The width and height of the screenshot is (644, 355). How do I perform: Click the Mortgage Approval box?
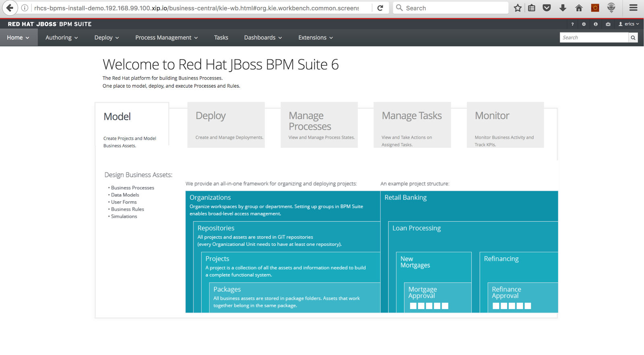438,298
